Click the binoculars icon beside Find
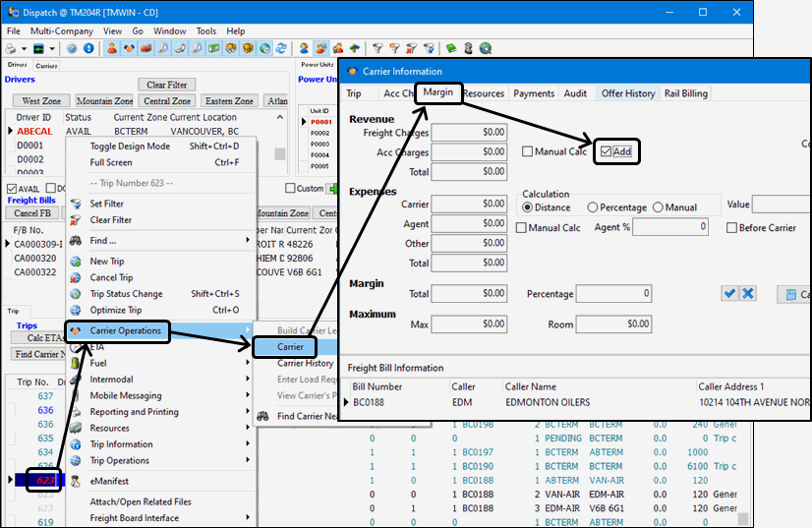The width and height of the screenshot is (812, 528). point(76,240)
